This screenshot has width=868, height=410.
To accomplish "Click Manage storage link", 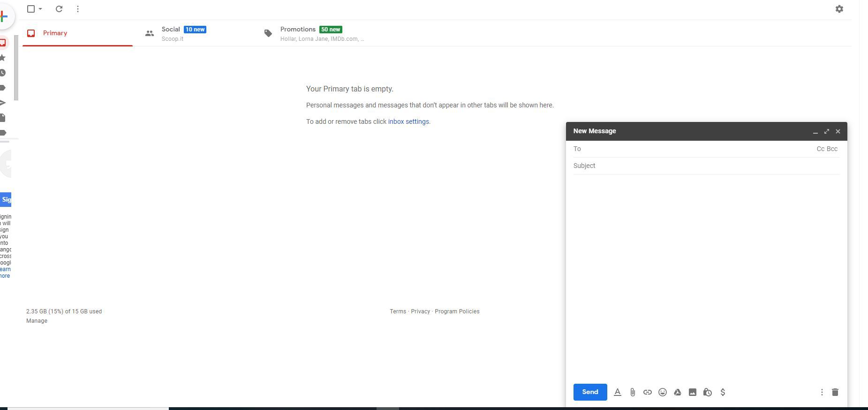I will coord(37,321).
